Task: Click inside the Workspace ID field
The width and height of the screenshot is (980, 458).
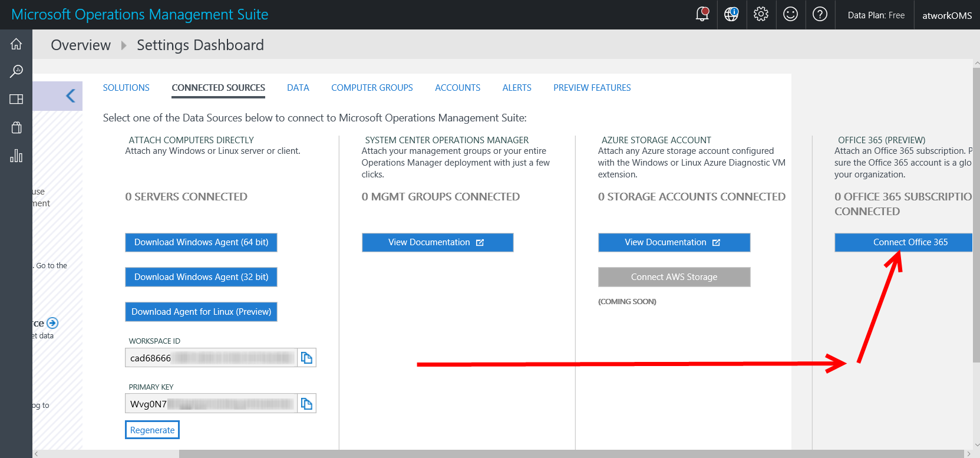Action: click(211, 358)
